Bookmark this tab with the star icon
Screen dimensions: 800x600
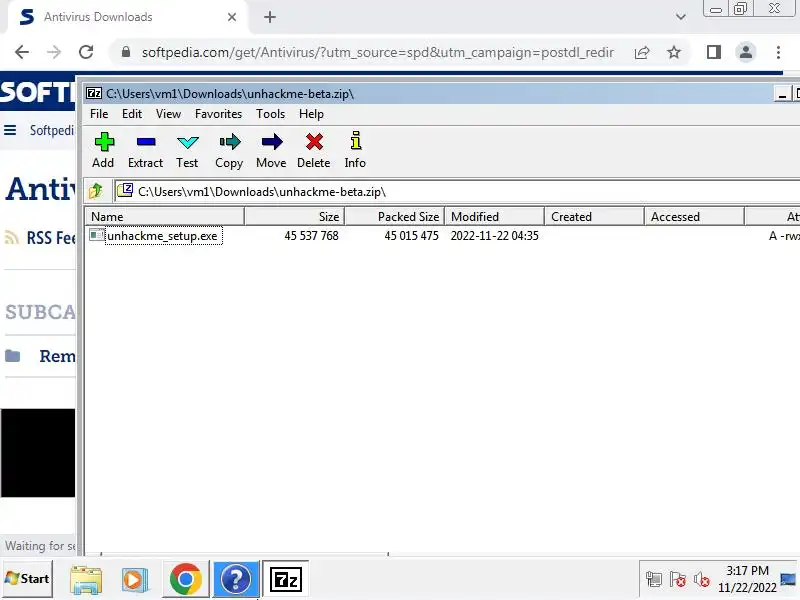tap(674, 52)
